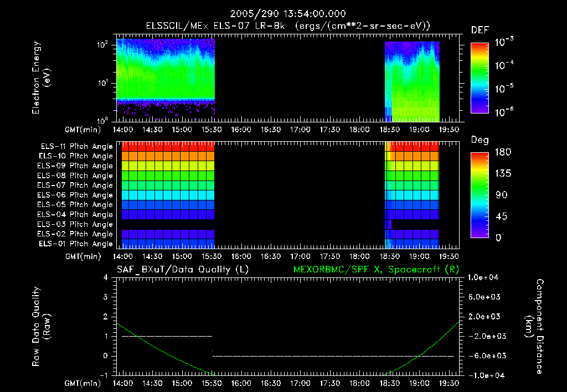Click the 14:00 tick on the bottom time axis
Screen dimensions: 567x392
coord(123,383)
